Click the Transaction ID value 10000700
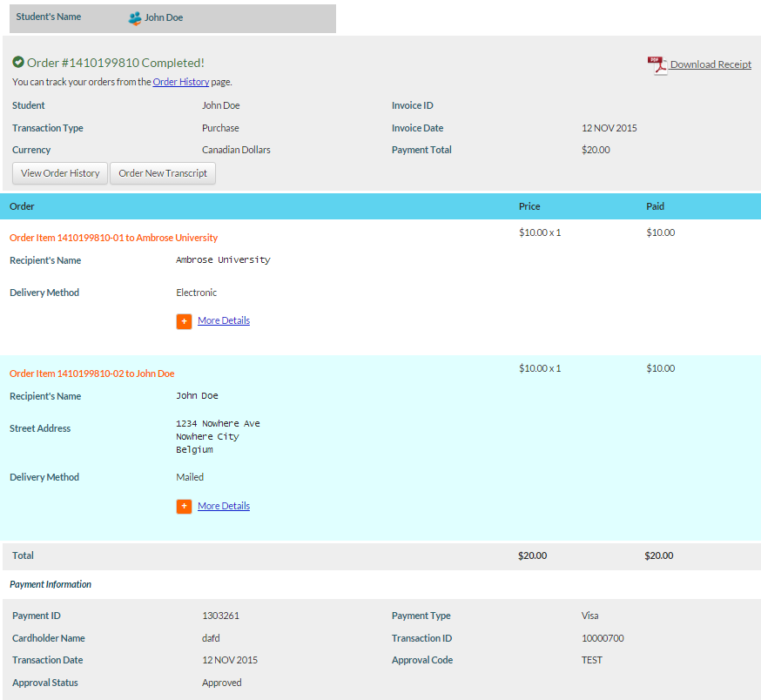 pos(603,638)
